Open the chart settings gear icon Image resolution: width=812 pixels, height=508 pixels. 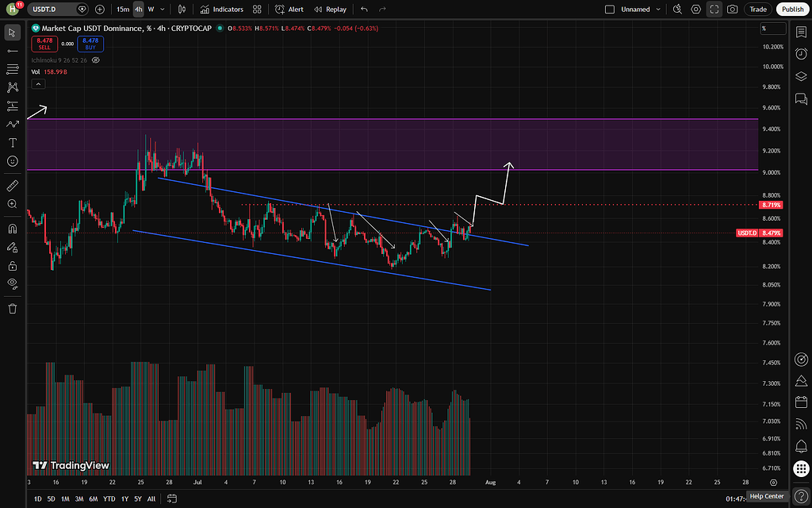click(x=696, y=10)
